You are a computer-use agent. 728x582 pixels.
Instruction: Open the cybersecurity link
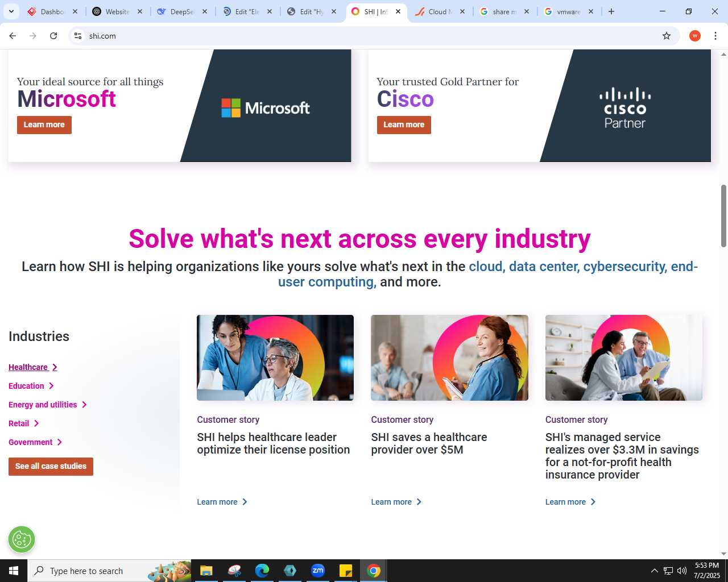coord(625,267)
